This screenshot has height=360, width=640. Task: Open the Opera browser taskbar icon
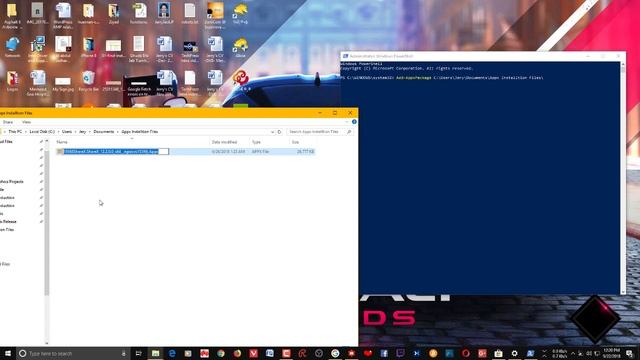[466, 353]
